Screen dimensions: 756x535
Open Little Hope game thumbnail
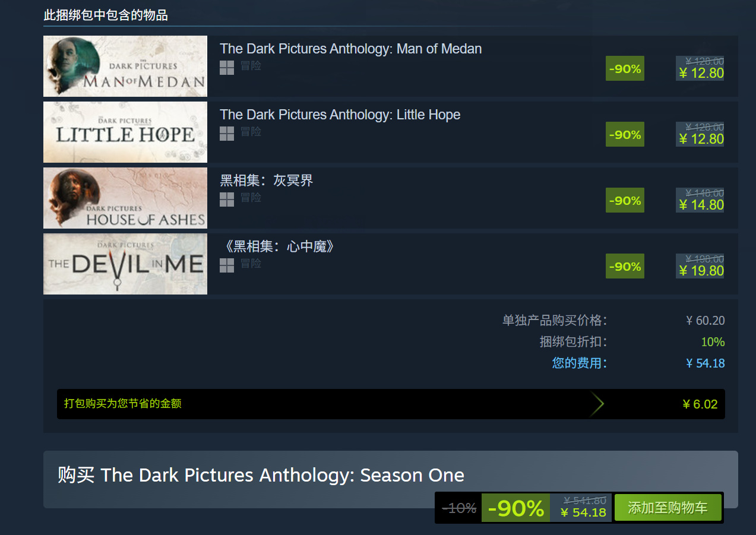[125, 132]
